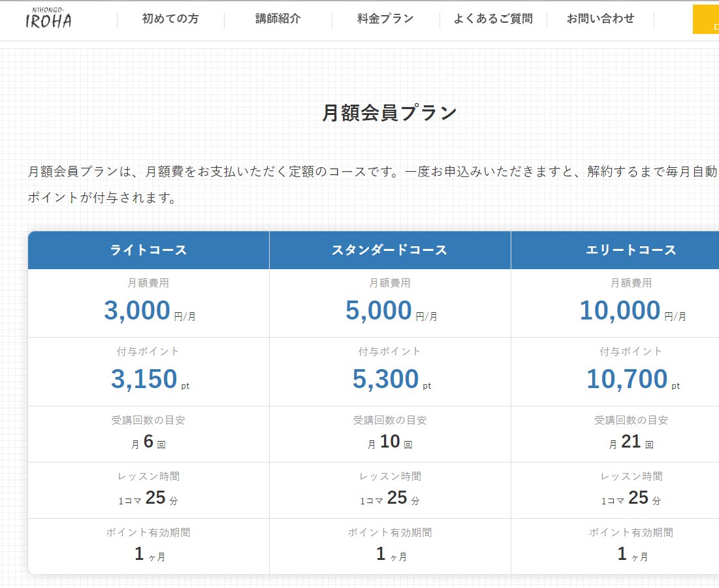This screenshot has width=719, height=588.
Task: Click the paragraph starting 月額会員プランは
Action: tap(373, 184)
